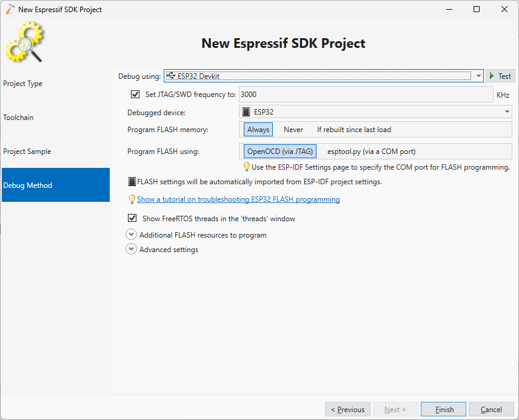Click the green play Test button
Screen dimensions: 519x420
point(500,76)
